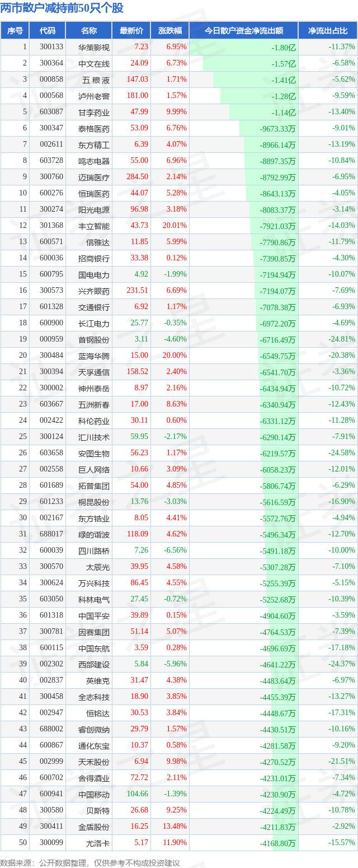This screenshot has width=358, height=868.
Task: Select stock code 603728
Action: pos(51,161)
